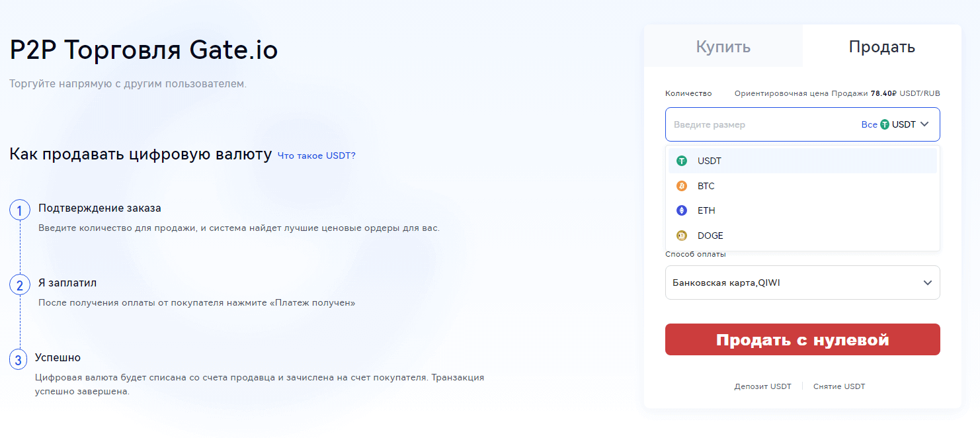Click the Все link in the amount field

[869, 124]
